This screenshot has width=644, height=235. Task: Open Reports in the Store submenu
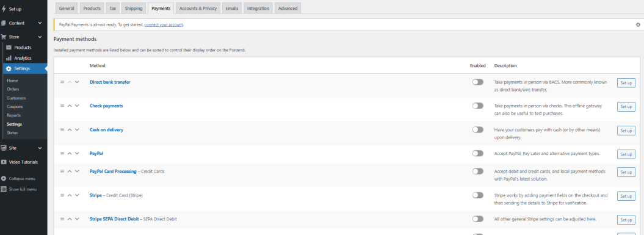pyautogui.click(x=14, y=115)
